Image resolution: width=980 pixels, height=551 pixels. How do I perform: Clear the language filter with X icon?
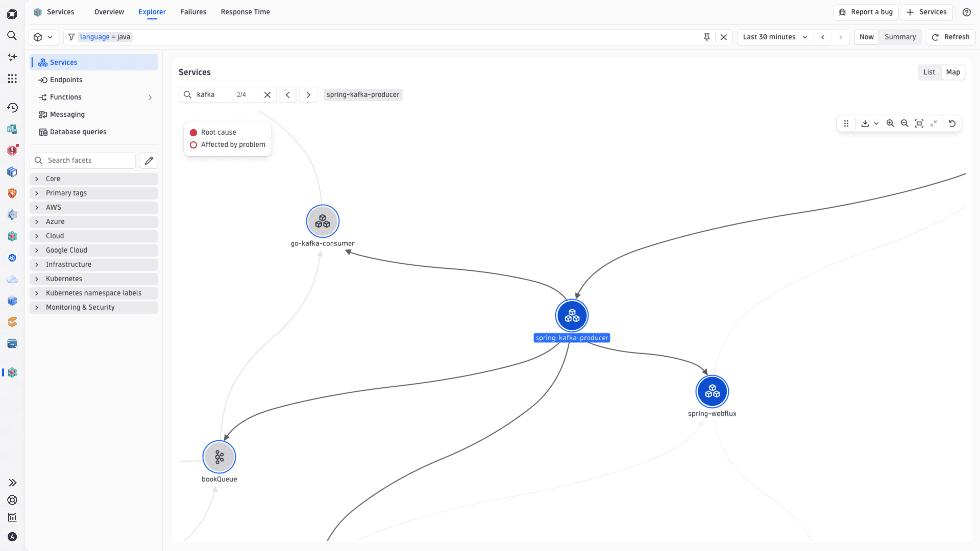point(724,37)
